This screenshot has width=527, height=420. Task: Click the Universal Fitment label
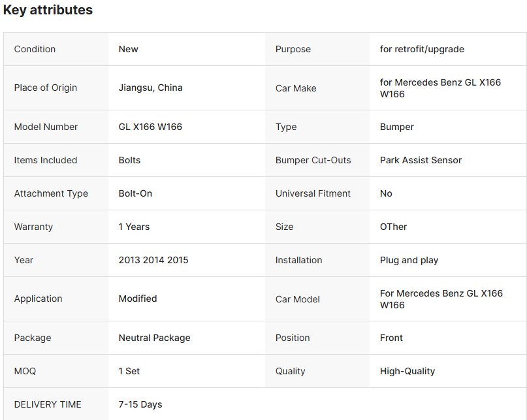pyautogui.click(x=313, y=193)
